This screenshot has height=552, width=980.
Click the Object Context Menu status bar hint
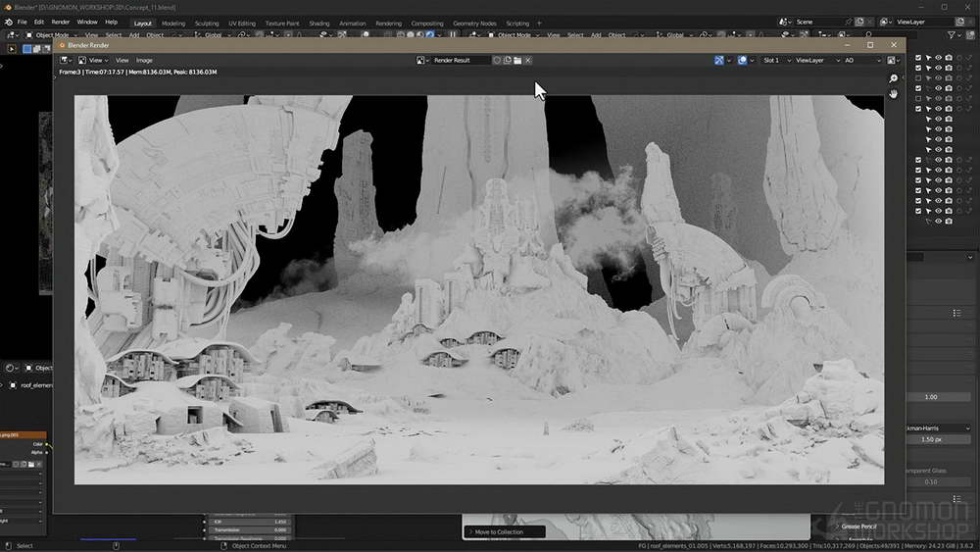point(259,546)
